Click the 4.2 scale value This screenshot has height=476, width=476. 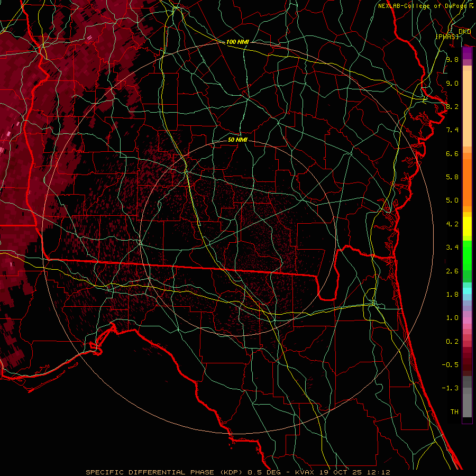(452, 224)
